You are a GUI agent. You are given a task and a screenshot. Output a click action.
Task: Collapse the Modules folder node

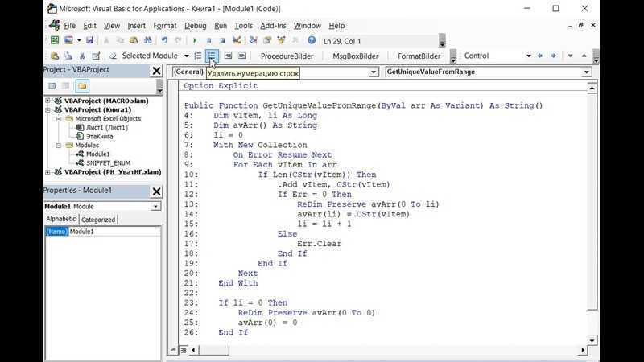click(x=59, y=146)
